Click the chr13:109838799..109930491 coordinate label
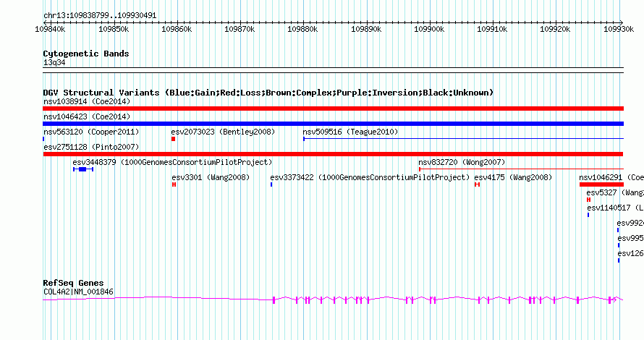The height and width of the screenshot is (340, 644). click(x=100, y=16)
